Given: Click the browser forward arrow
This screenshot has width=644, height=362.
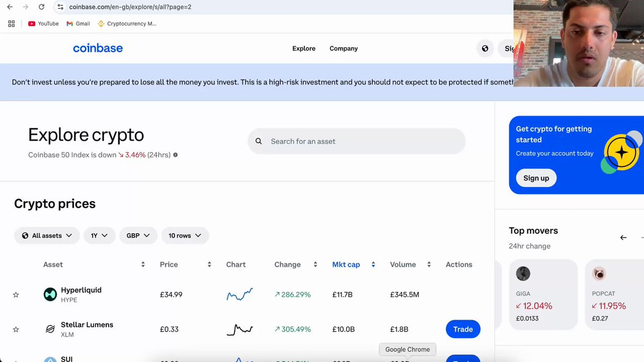Looking at the screenshot, I should 25,7.
